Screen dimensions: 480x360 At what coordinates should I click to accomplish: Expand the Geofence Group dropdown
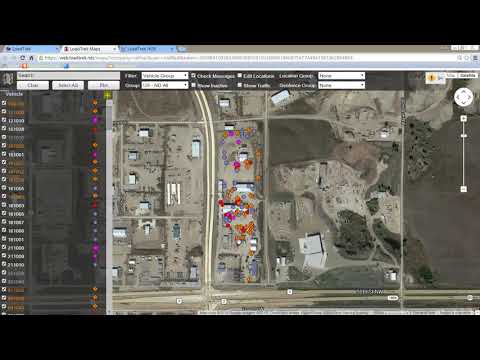click(x=341, y=85)
